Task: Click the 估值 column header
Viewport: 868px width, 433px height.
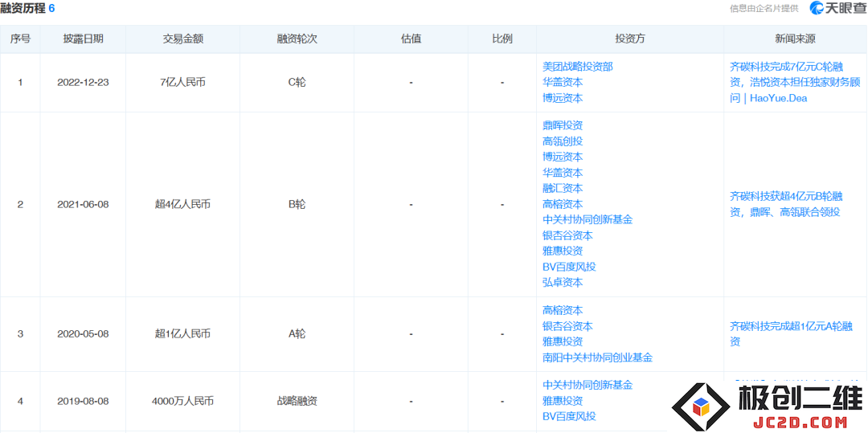Action: pos(411,39)
